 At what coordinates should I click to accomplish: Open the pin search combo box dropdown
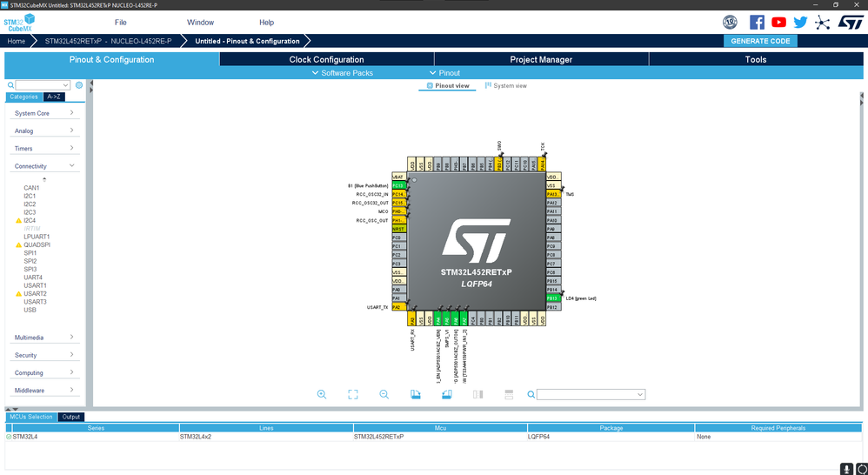click(640, 395)
